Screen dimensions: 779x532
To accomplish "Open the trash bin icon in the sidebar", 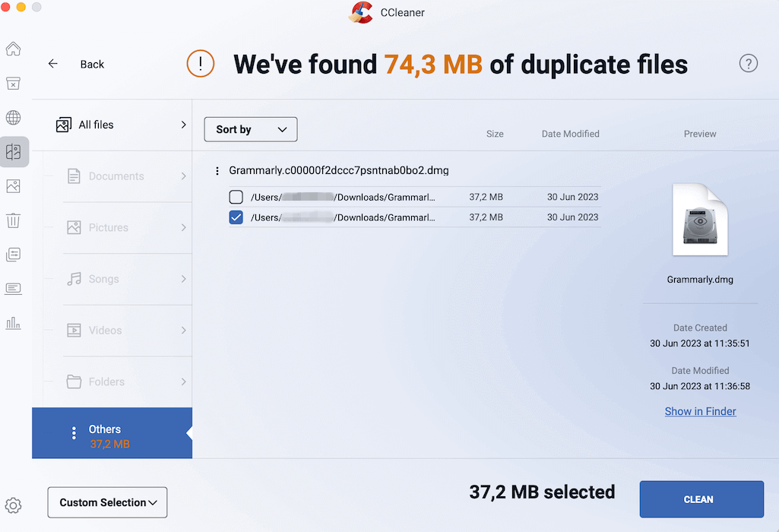I will (x=13, y=220).
